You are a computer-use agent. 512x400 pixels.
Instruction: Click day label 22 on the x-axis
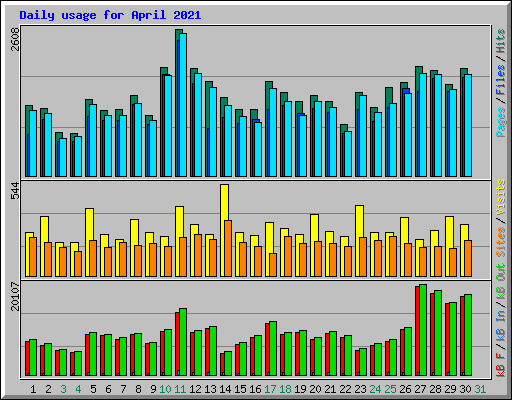[345, 389]
